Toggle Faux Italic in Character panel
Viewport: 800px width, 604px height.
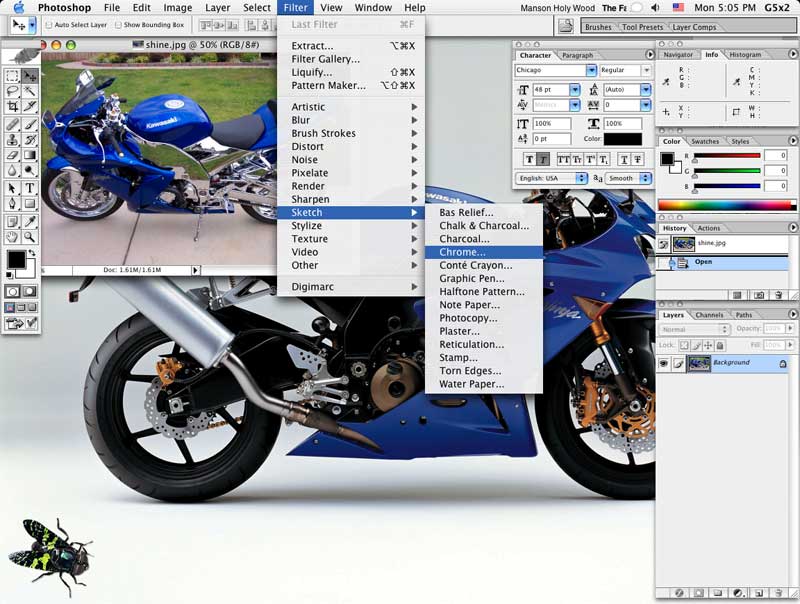coord(543,160)
